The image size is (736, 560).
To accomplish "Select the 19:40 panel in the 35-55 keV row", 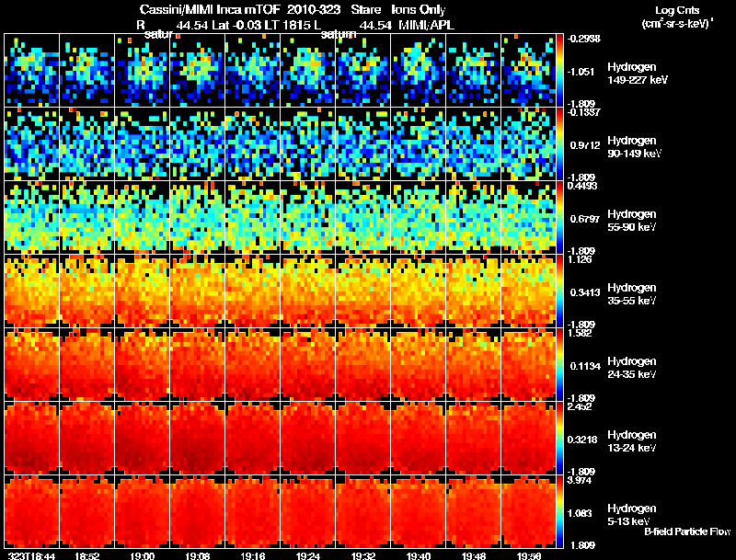I will (x=419, y=291).
